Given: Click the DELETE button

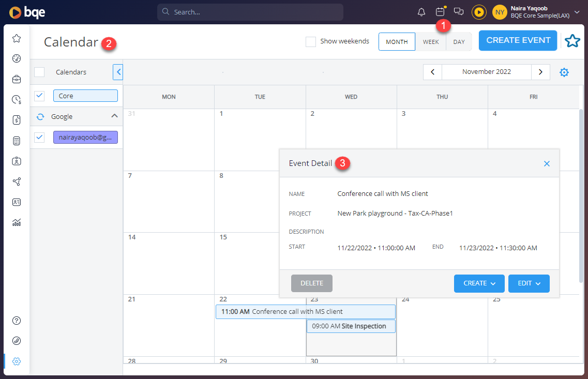Looking at the screenshot, I should [312, 283].
